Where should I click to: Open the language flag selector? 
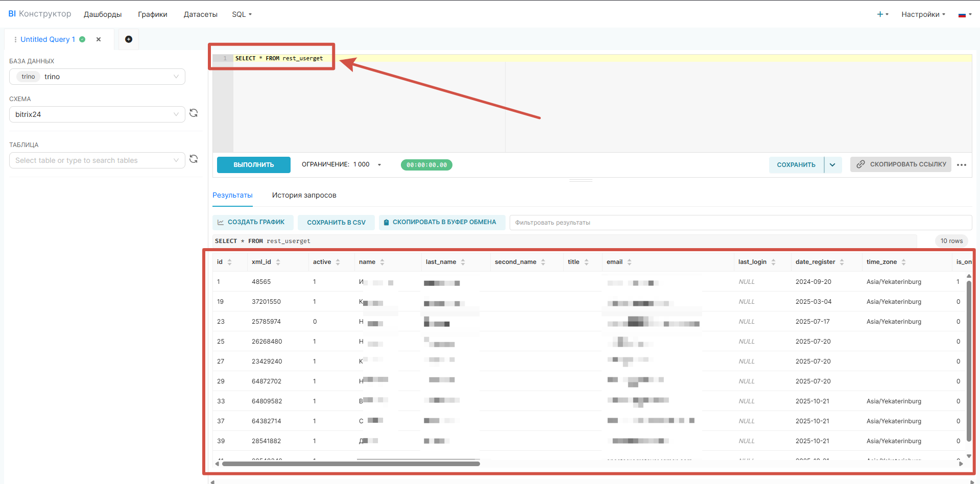point(965,15)
